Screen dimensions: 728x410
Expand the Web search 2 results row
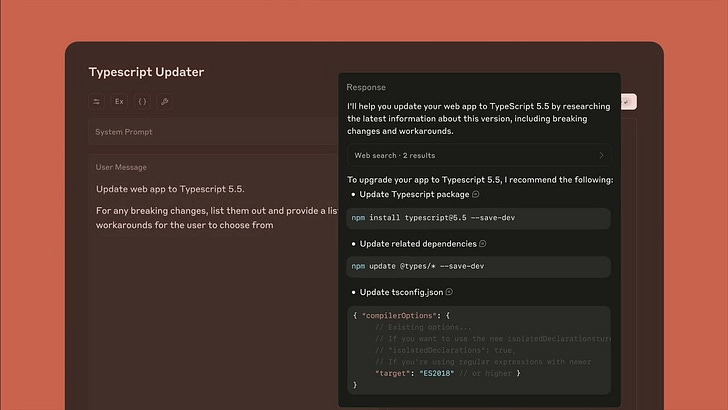[479, 156]
